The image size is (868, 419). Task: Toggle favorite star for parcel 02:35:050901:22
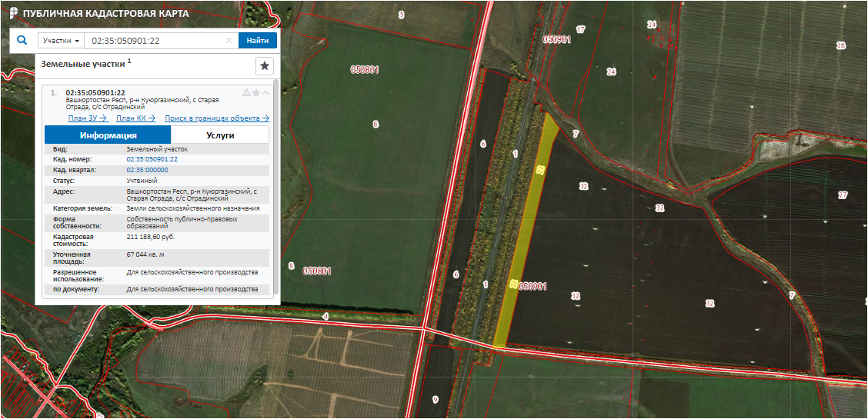click(x=256, y=92)
